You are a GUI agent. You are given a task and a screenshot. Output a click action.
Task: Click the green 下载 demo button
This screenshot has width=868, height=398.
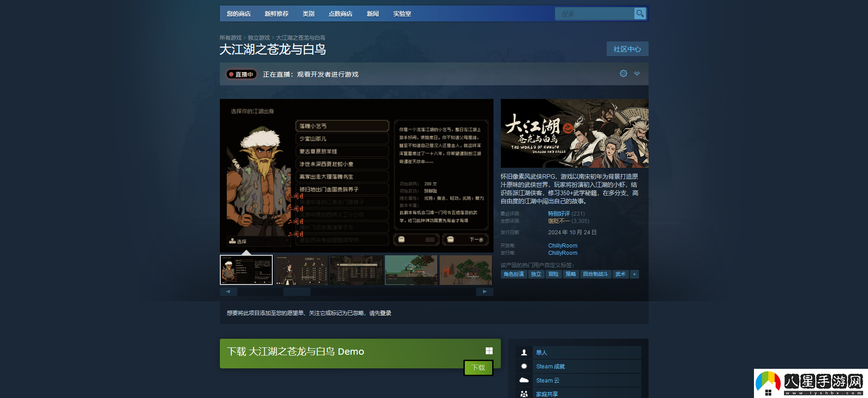point(478,367)
